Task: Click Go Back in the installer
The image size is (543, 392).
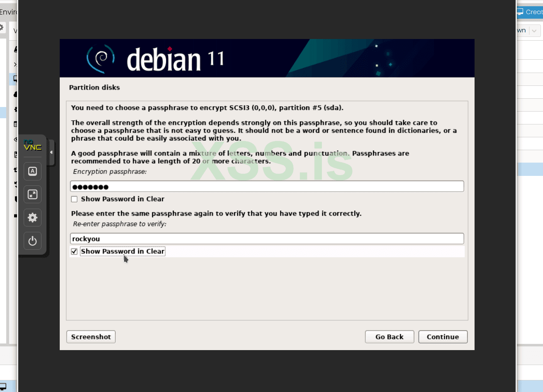Action: [390, 337]
